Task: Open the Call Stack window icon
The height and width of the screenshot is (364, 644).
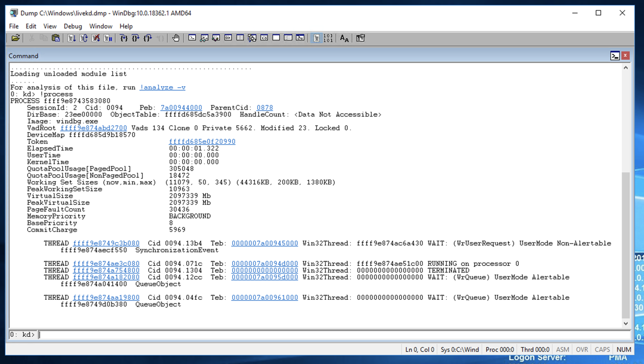Action: click(252, 38)
